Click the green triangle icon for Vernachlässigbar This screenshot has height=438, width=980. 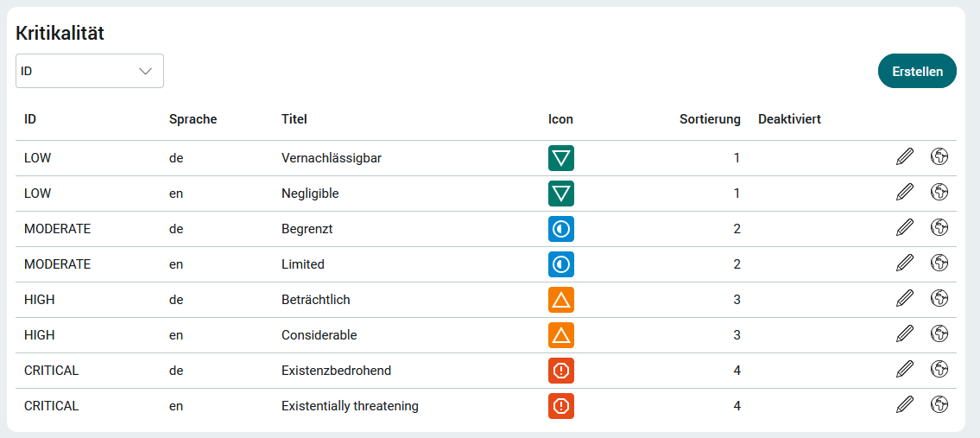561,158
